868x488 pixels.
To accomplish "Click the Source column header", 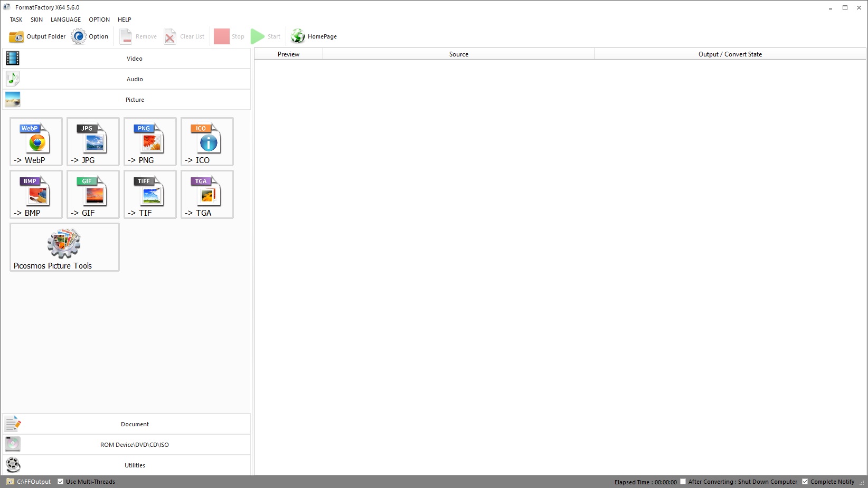I will [x=459, y=54].
